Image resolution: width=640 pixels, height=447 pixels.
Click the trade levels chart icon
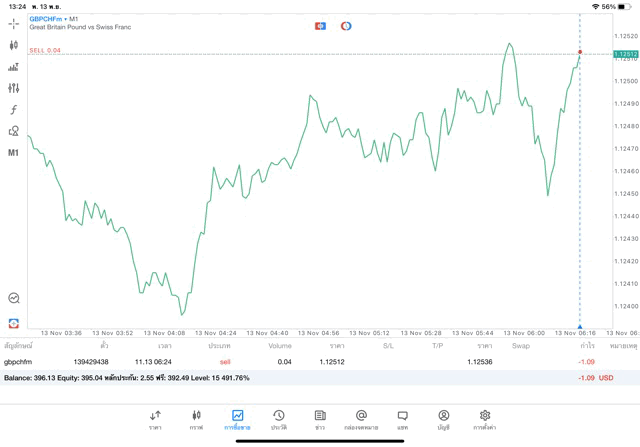click(x=13, y=67)
